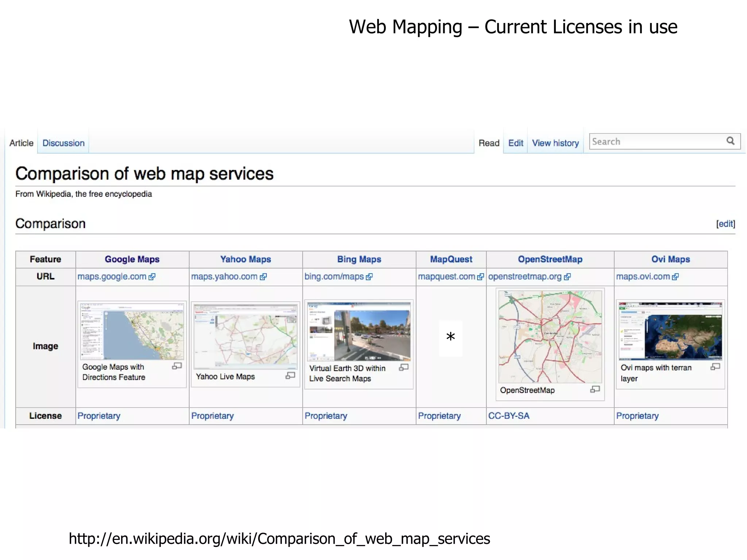Open the CC-BY-SA license link
The width and height of the screenshot is (747, 560).
[x=509, y=416]
